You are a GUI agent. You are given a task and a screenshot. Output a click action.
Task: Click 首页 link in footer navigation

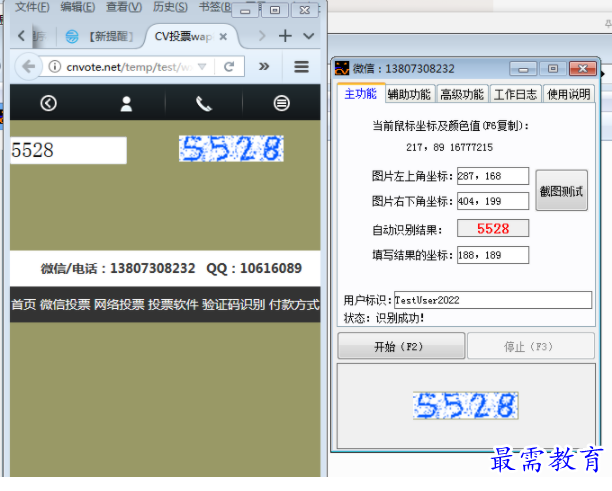pos(23,304)
